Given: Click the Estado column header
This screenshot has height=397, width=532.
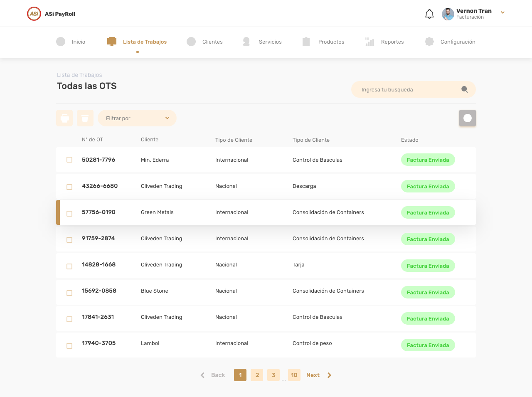Looking at the screenshot, I should [410, 140].
